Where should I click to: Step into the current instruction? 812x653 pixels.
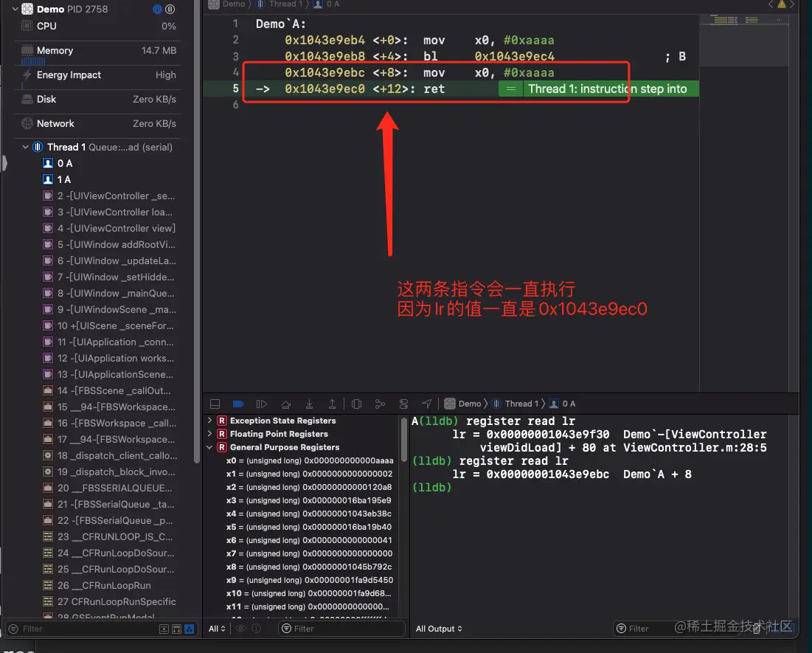click(x=309, y=404)
